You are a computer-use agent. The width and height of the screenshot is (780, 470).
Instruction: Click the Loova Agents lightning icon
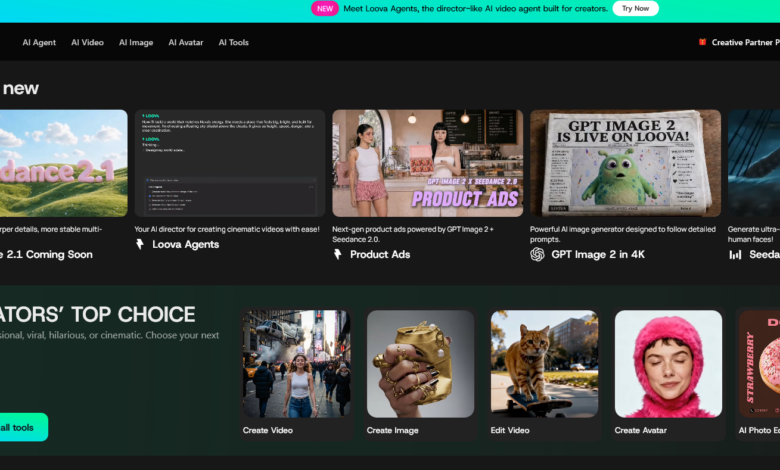point(140,244)
